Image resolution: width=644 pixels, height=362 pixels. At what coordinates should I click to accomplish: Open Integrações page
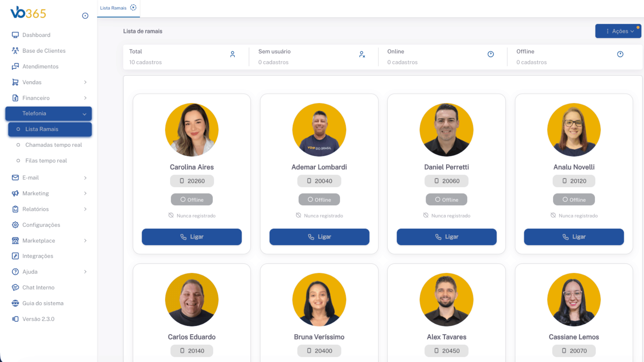pyautogui.click(x=38, y=256)
